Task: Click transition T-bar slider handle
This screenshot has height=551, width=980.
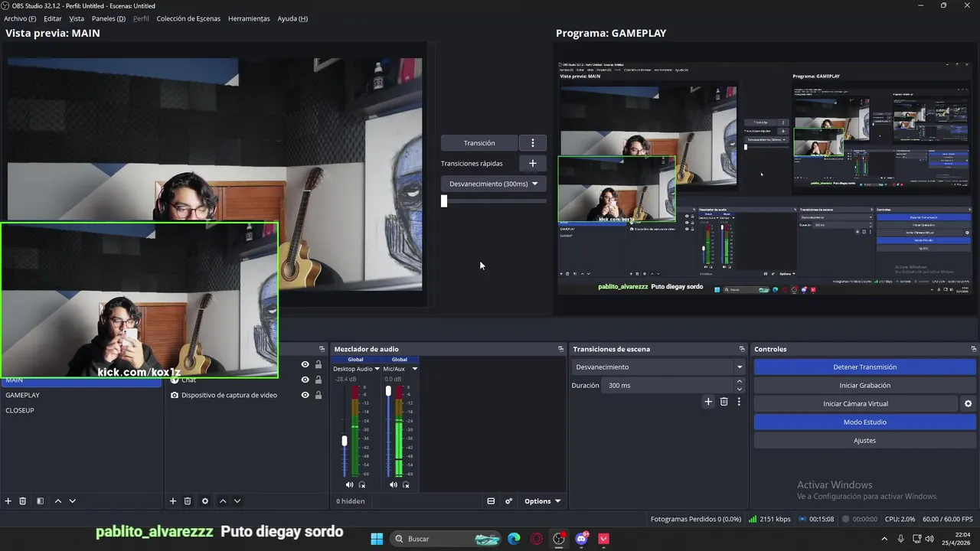Action: pyautogui.click(x=444, y=201)
